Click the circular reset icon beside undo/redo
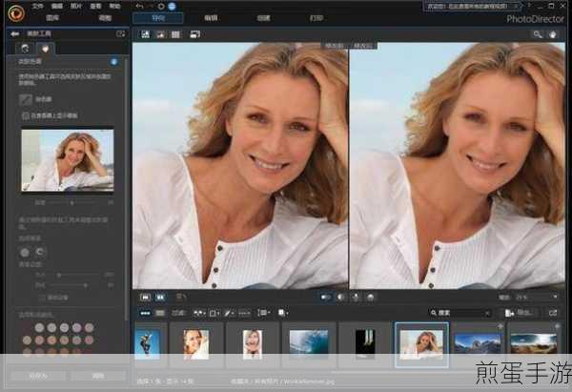The height and width of the screenshot is (392, 572). coord(161,7)
